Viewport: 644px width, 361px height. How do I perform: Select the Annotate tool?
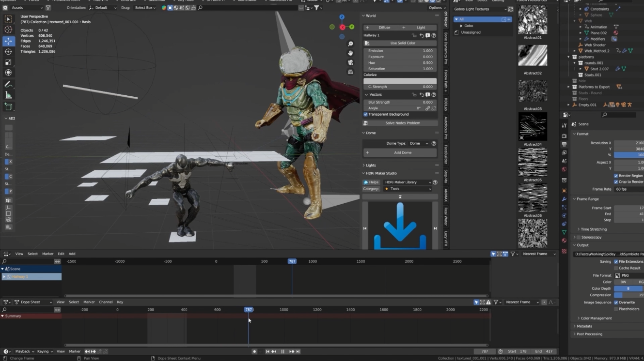[8, 85]
